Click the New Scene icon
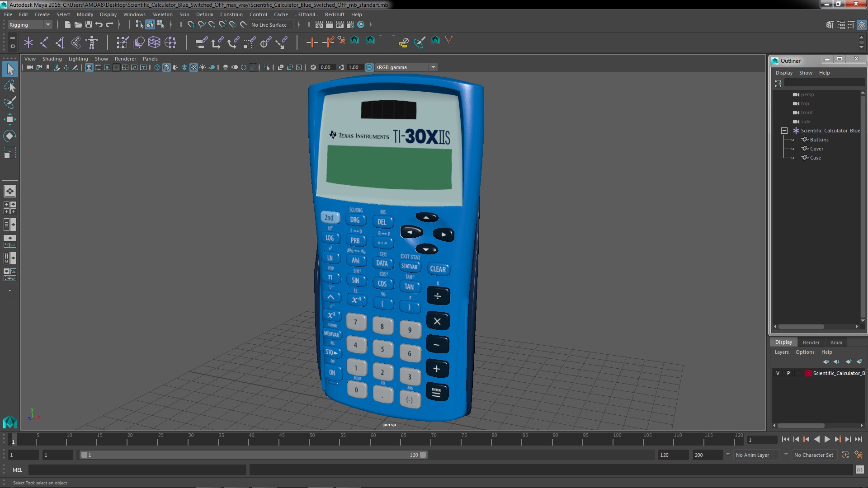 point(67,25)
